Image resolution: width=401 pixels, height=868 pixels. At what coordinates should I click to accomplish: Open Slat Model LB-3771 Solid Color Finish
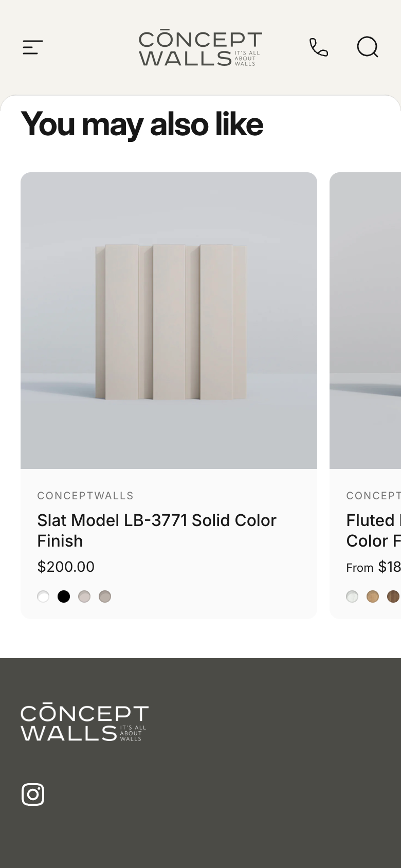(157, 531)
